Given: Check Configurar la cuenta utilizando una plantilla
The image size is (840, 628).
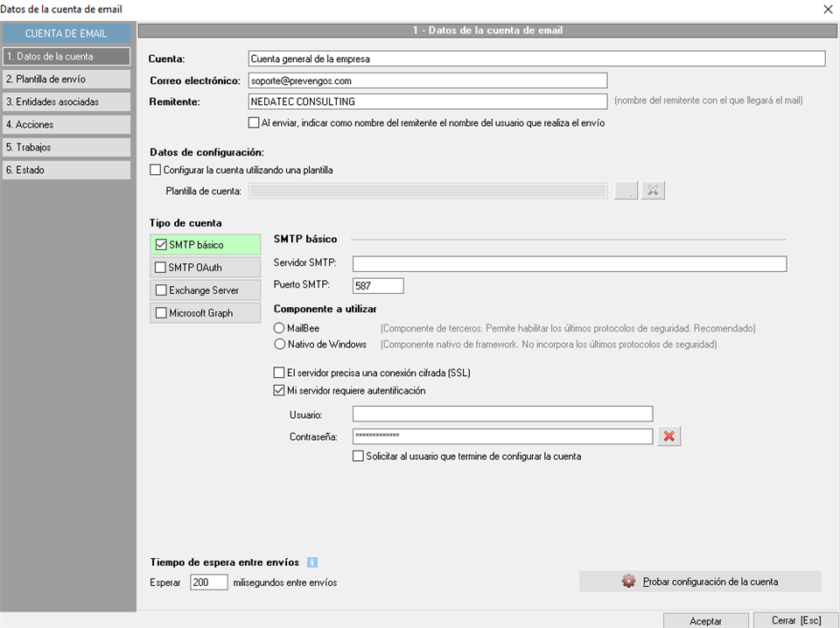Looking at the screenshot, I should click(x=156, y=170).
